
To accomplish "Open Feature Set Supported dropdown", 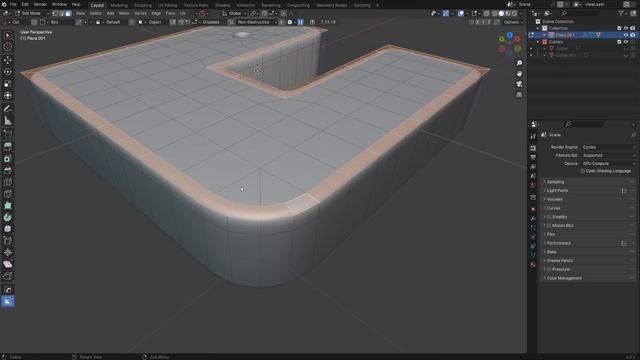I will [x=609, y=156].
